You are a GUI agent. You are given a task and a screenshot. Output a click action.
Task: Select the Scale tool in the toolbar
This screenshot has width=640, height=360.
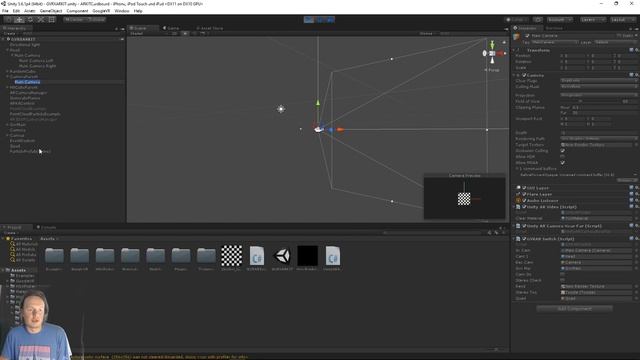tap(41, 19)
